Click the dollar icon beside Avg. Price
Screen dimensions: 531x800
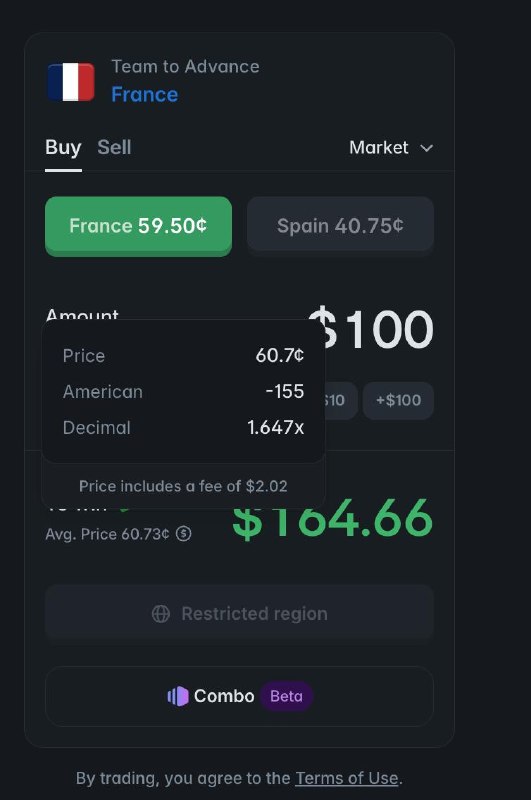[x=184, y=534]
